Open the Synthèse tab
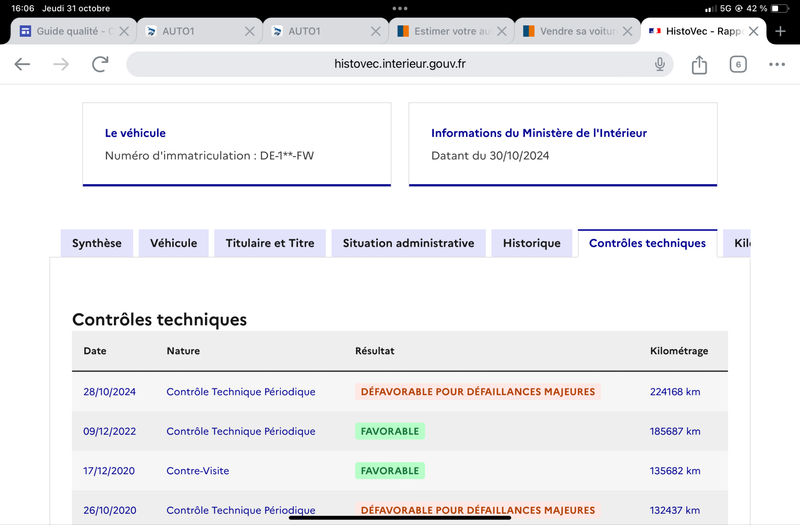The image size is (800, 525). coord(97,243)
